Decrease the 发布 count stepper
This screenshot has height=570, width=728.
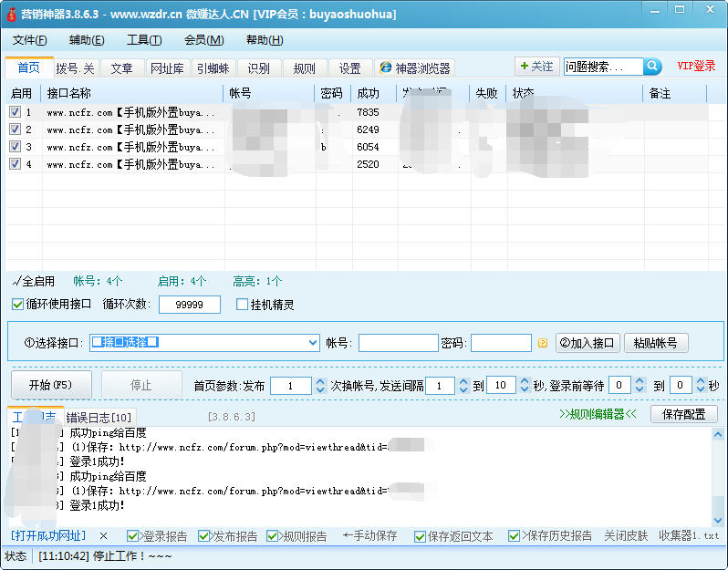click(320, 389)
